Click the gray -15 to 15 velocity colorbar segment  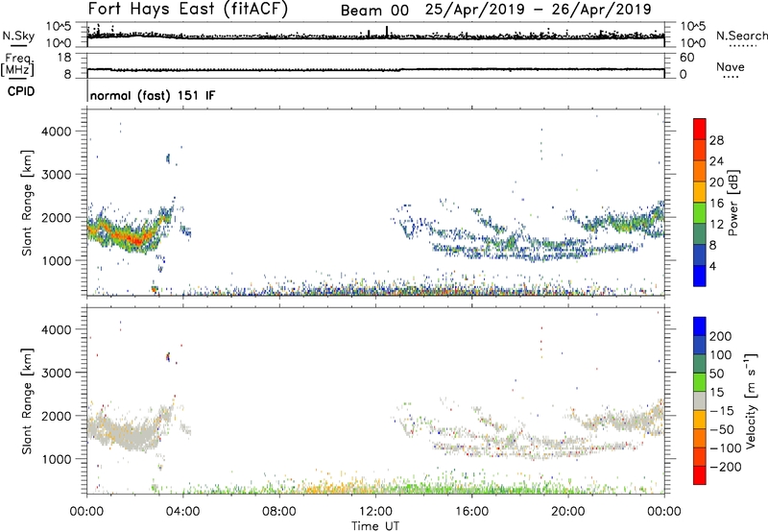pyautogui.click(x=700, y=401)
